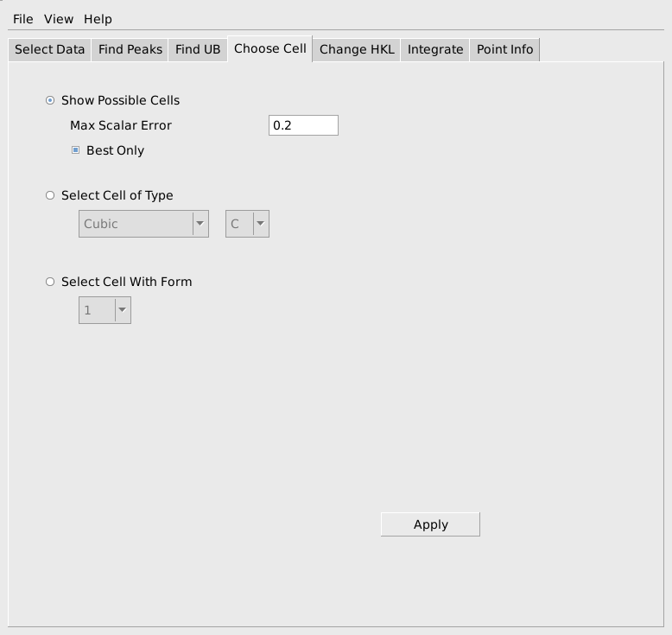Toggle the Best Only checkbox
Image resolution: width=672 pixels, height=635 pixels.
[76, 150]
